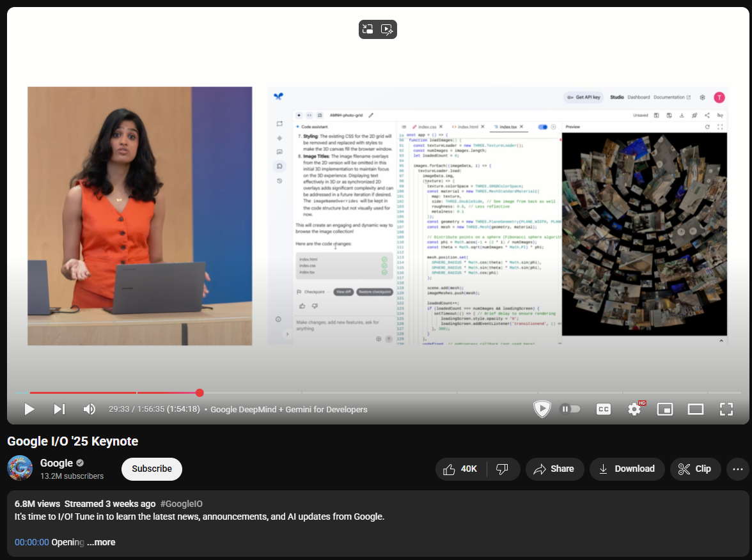
Task: Subscribe to the Google channel
Action: pos(152,469)
